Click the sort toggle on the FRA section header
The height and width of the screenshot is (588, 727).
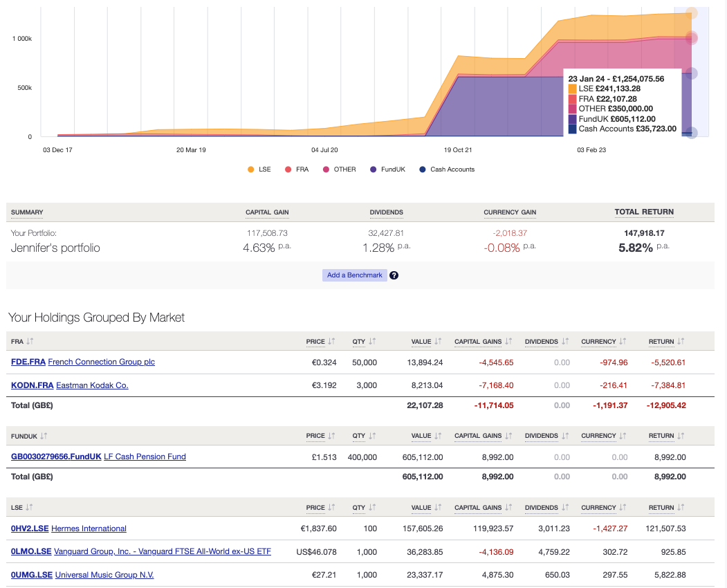coord(29,341)
